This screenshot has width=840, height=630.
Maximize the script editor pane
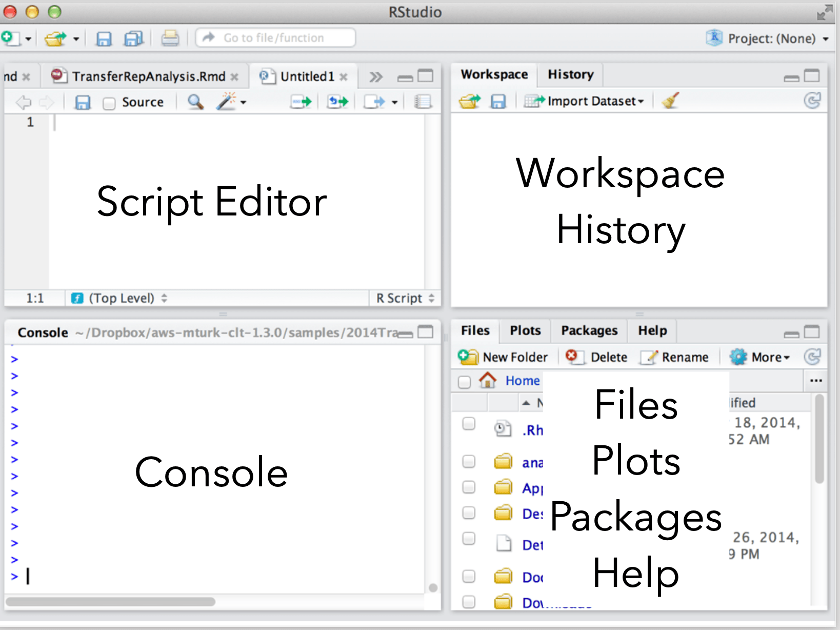[426, 76]
